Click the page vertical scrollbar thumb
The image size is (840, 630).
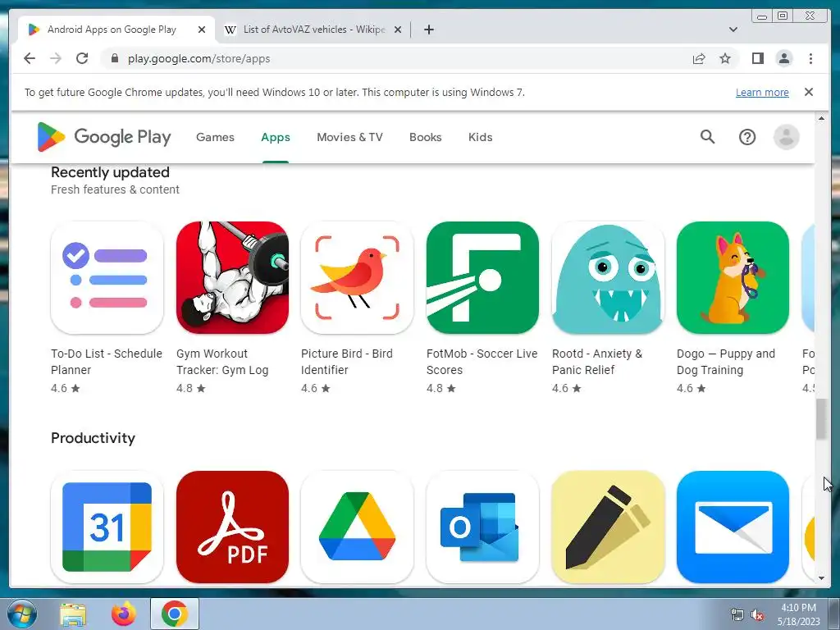click(x=821, y=419)
